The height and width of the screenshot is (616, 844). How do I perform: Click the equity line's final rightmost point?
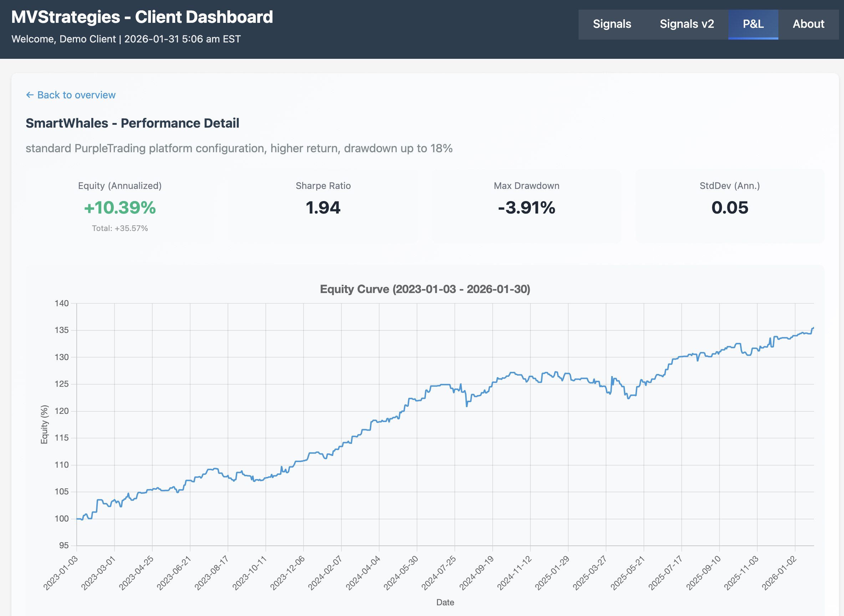point(813,328)
